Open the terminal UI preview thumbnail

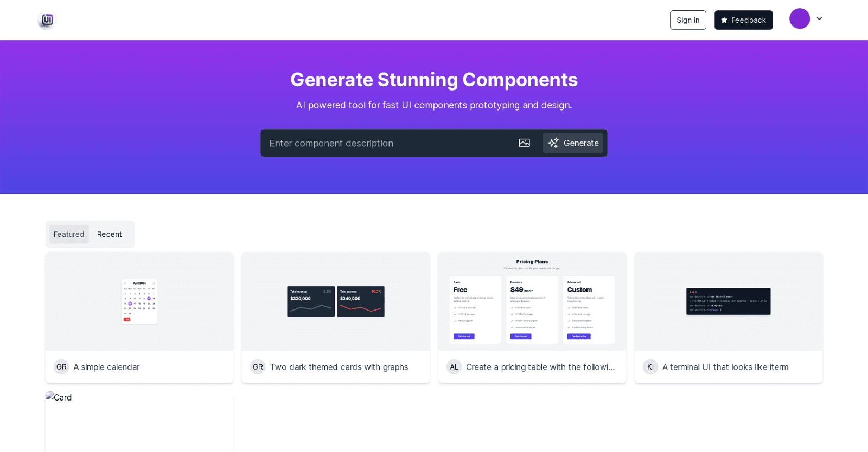tap(728, 301)
